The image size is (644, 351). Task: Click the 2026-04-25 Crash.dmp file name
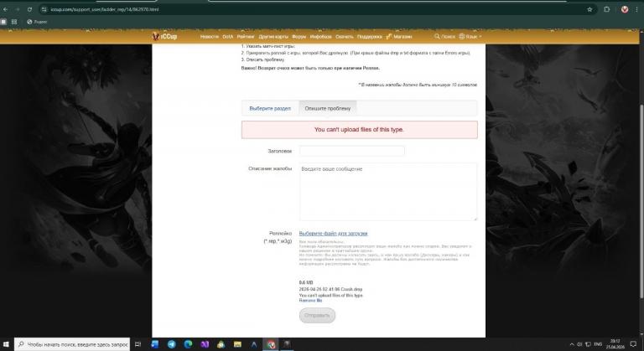click(330, 289)
